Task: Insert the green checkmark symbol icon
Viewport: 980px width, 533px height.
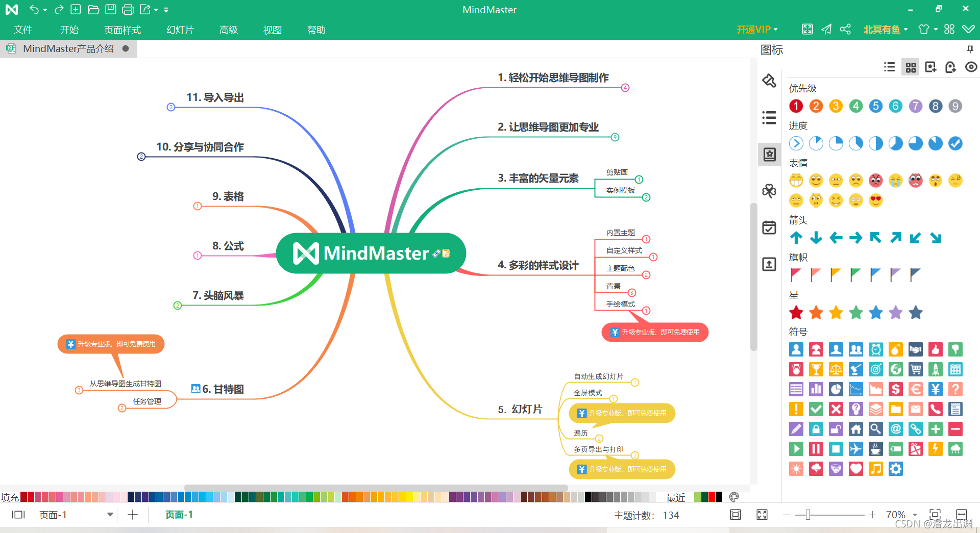Action: pos(816,409)
